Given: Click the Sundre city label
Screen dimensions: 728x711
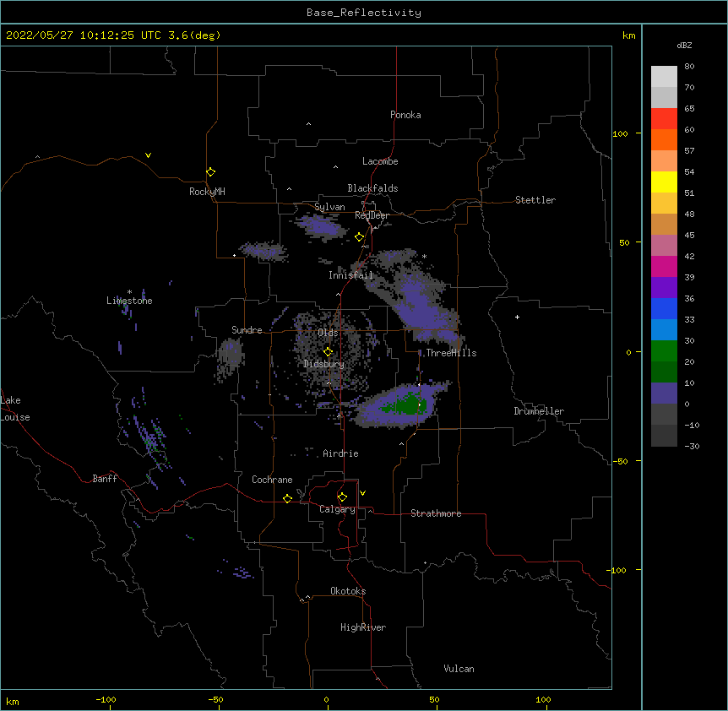Looking at the screenshot, I should click(x=247, y=330).
